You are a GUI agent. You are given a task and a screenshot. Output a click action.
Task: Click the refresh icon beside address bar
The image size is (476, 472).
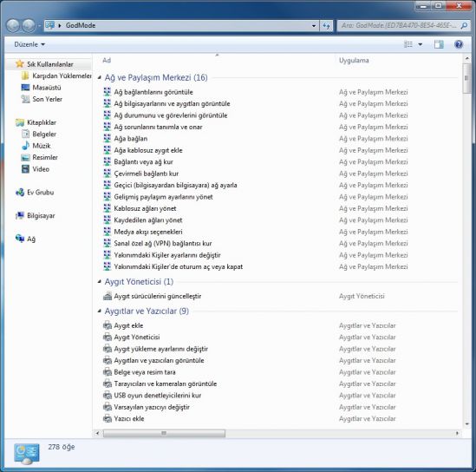click(326, 25)
